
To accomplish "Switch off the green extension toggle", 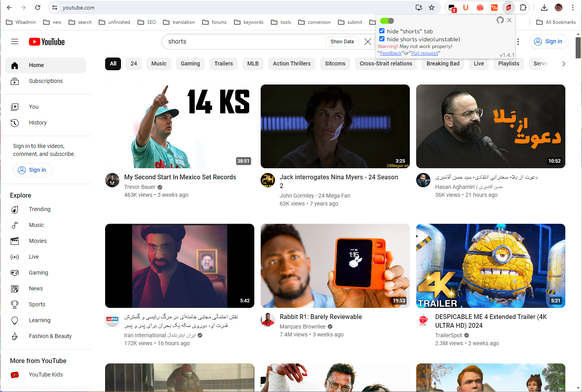I will click(x=387, y=20).
